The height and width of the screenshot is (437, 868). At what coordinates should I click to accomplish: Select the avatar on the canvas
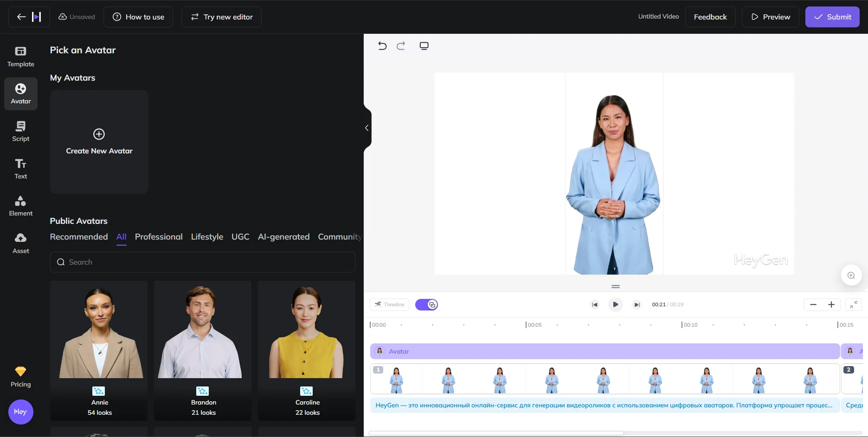click(613, 184)
